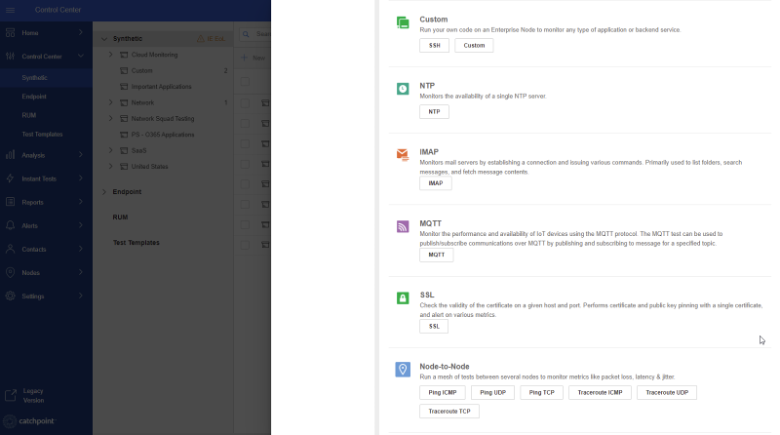
Task: Select the Traceroute ICMP button
Action: click(x=600, y=392)
